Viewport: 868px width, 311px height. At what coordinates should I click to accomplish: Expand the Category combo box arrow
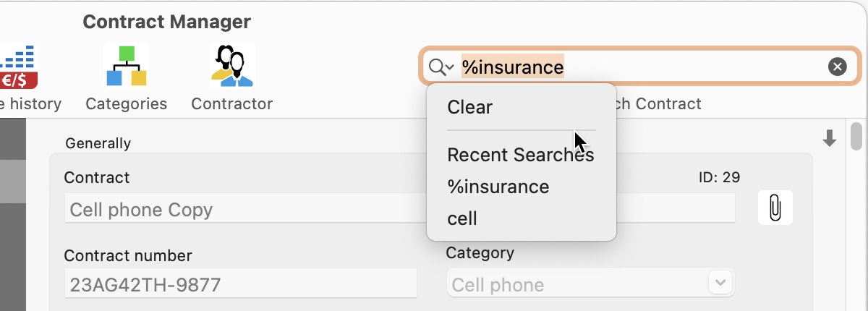(x=720, y=282)
